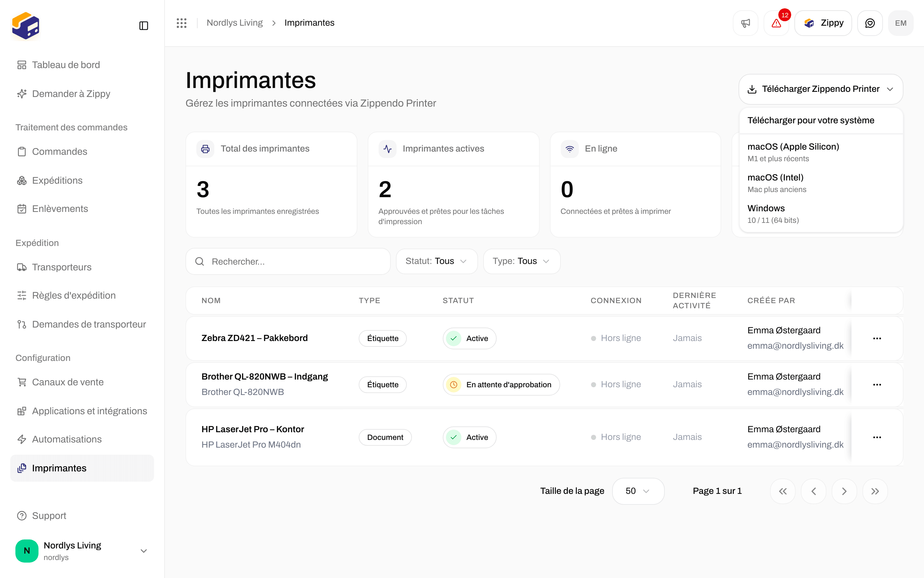Open the apps grid launcher icon
This screenshot has height=578, width=924.
(x=181, y=23)
